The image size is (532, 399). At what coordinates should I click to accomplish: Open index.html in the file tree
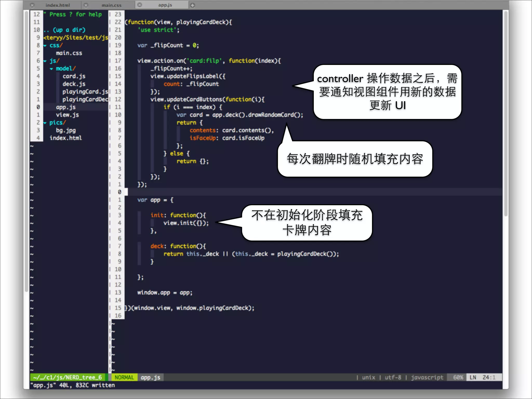click(x=66, y=138)
